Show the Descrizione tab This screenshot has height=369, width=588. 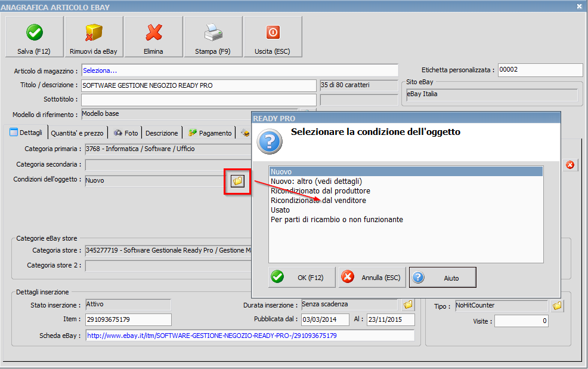pyautogui.click(x=162, y=133)
